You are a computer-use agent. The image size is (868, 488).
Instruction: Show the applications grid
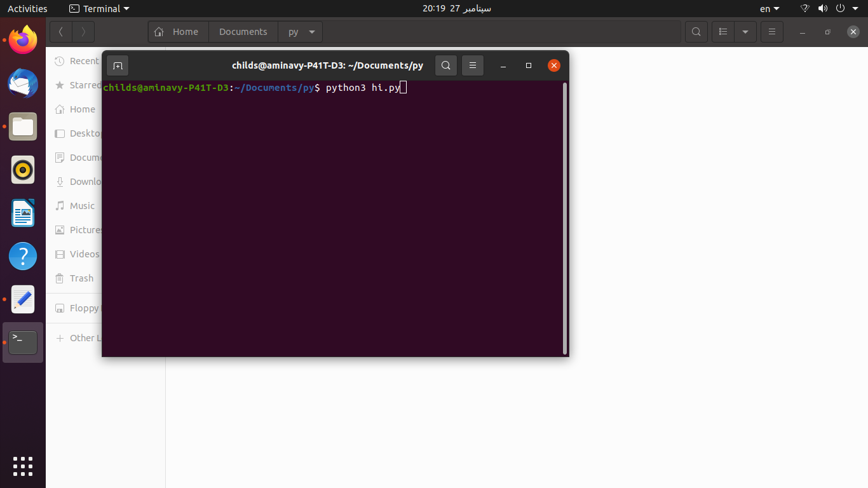tap(23, 466)
